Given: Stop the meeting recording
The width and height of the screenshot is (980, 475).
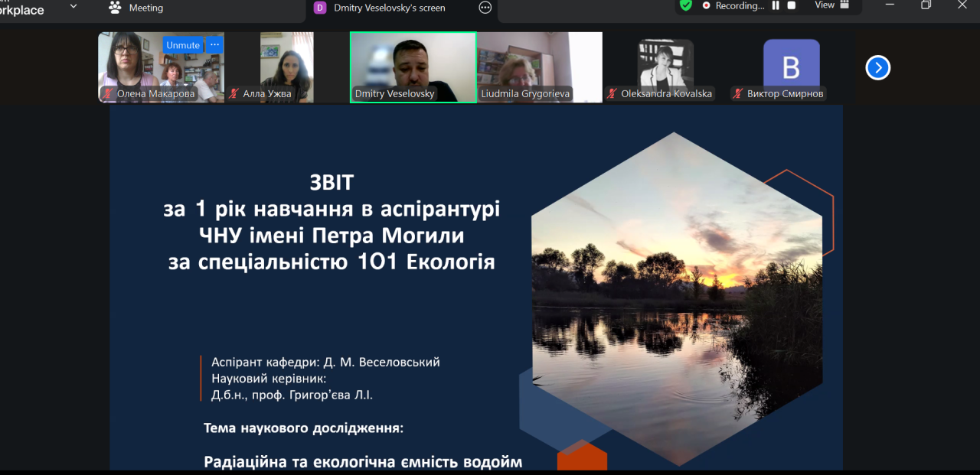Looking at the screenshot, I should click(x=792, y=5).
